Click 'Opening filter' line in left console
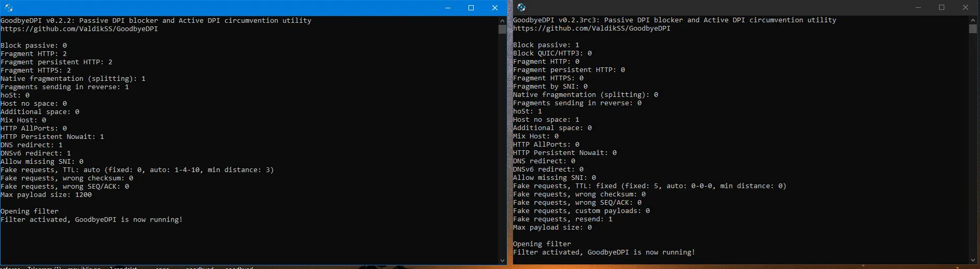The width and height of the screenshot is (980, 269). click(x=30, y=211)
